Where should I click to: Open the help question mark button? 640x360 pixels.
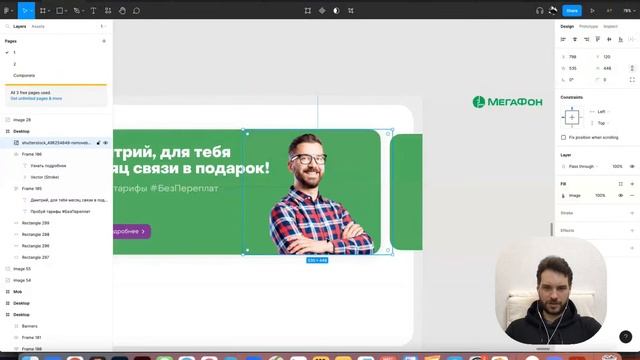625,337
